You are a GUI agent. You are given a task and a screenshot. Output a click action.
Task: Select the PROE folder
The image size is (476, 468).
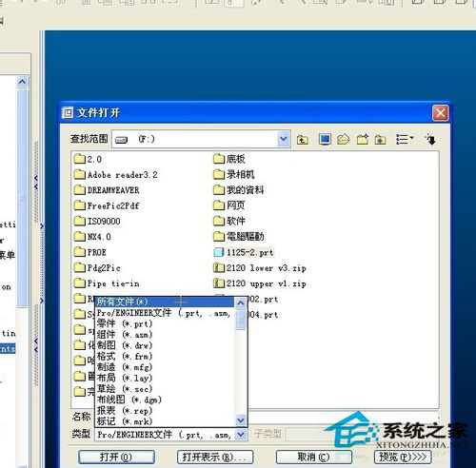(x=90, y=252)
